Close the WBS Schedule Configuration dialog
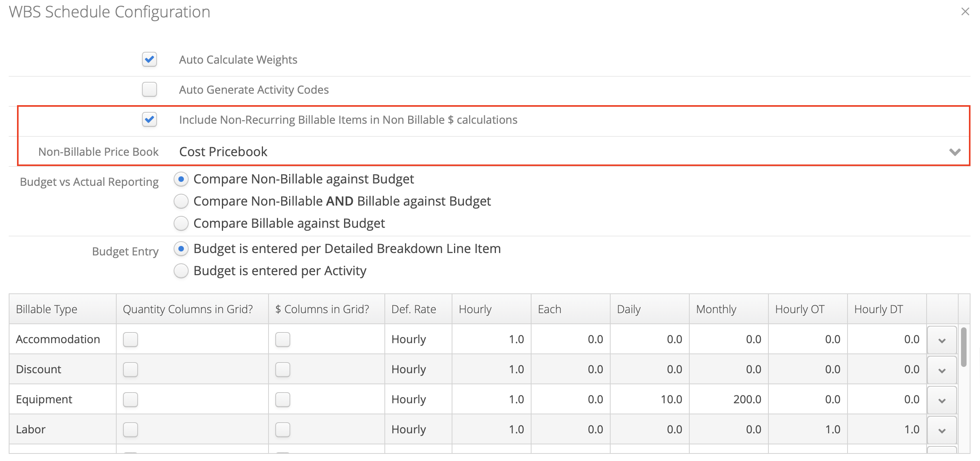The height and width of the screenshot is (461, 980). [x=965, y=12]
